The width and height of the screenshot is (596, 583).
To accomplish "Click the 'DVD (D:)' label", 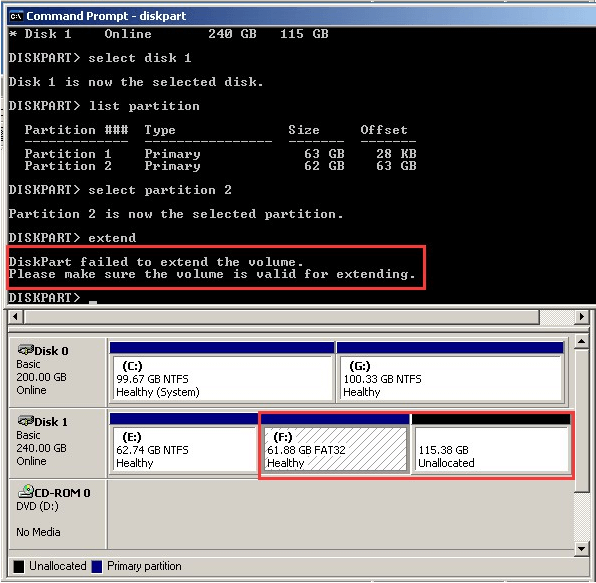I will 37,506.
